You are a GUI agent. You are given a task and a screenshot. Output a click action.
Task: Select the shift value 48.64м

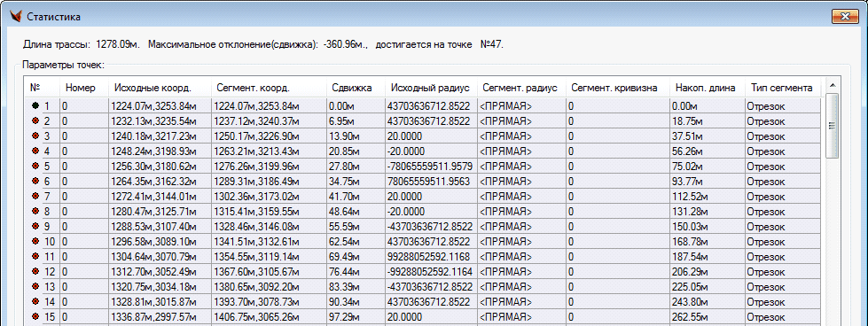click(355, 211)
